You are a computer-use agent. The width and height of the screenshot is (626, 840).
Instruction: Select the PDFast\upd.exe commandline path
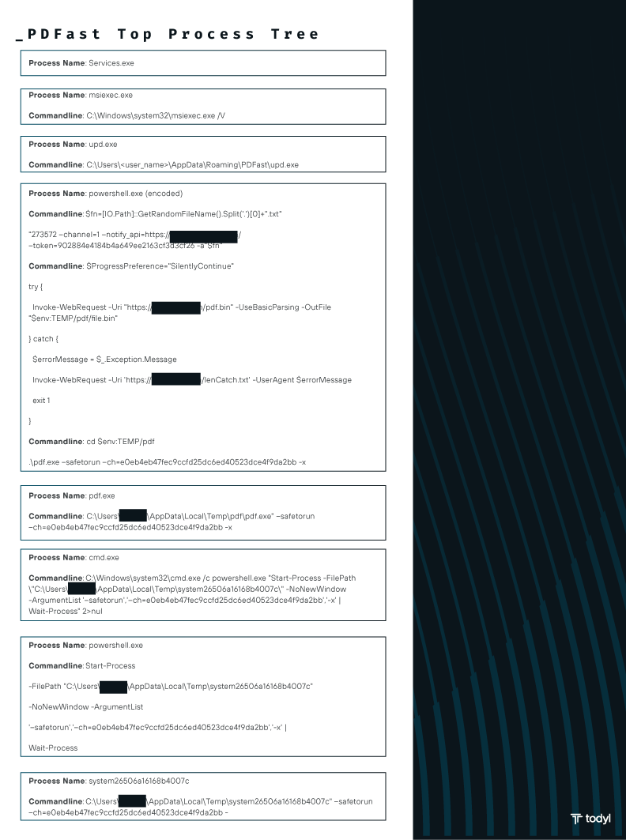tap(164, 164)
